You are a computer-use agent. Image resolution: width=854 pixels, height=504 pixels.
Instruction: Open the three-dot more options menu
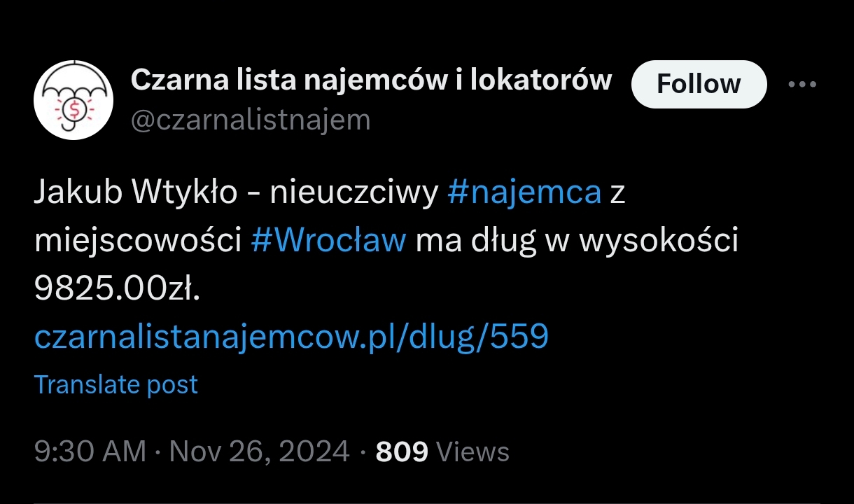click(x=802, y=84)
